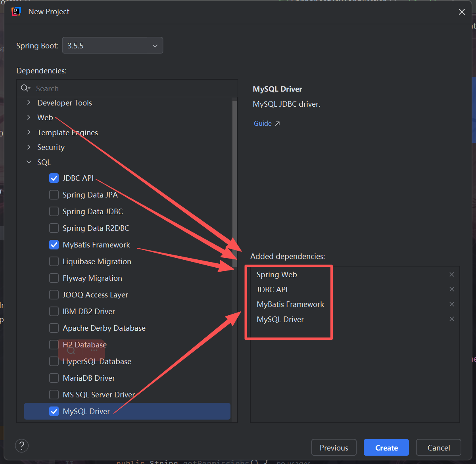Viewport: 476px width, 464px height.
Task: Enable the Flyway Migration checkbox
Action: pyautogui.click(x=54, y=278)
